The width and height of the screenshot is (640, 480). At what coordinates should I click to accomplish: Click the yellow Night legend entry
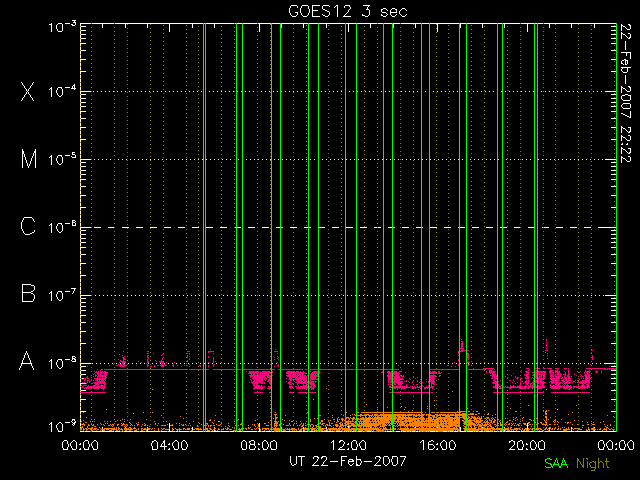click(593, 464)
